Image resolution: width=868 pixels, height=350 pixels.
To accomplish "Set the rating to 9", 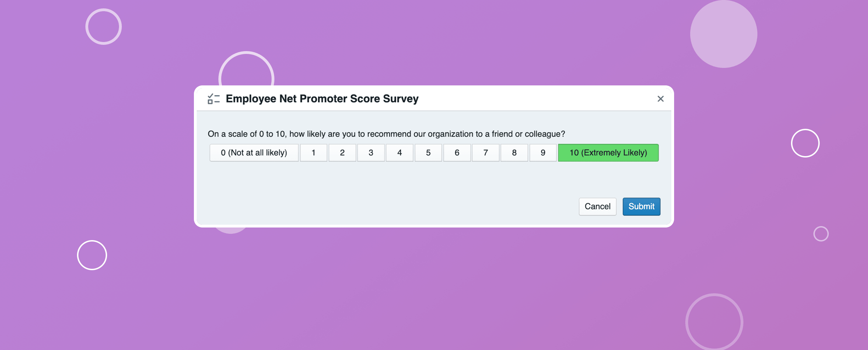I will [543, 153].
